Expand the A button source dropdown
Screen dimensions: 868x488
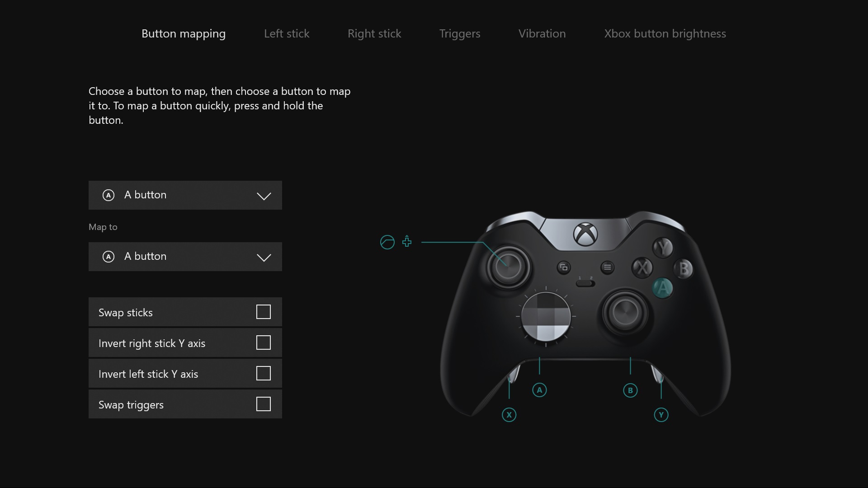[185, 195]
